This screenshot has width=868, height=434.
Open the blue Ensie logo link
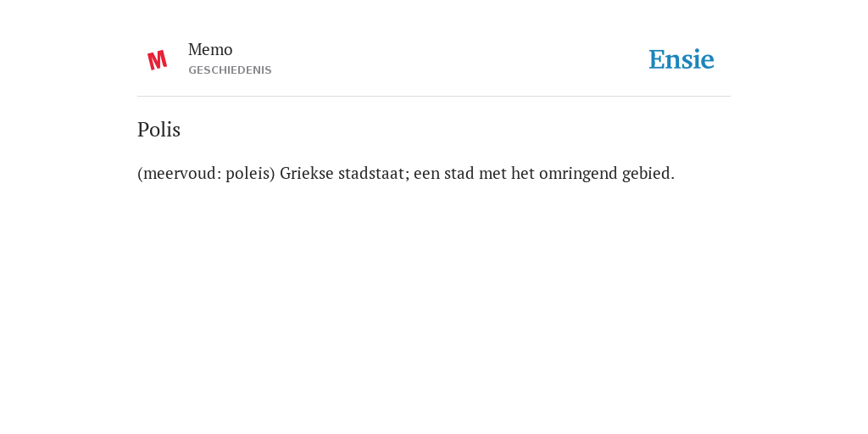click(x=682, y=59)
